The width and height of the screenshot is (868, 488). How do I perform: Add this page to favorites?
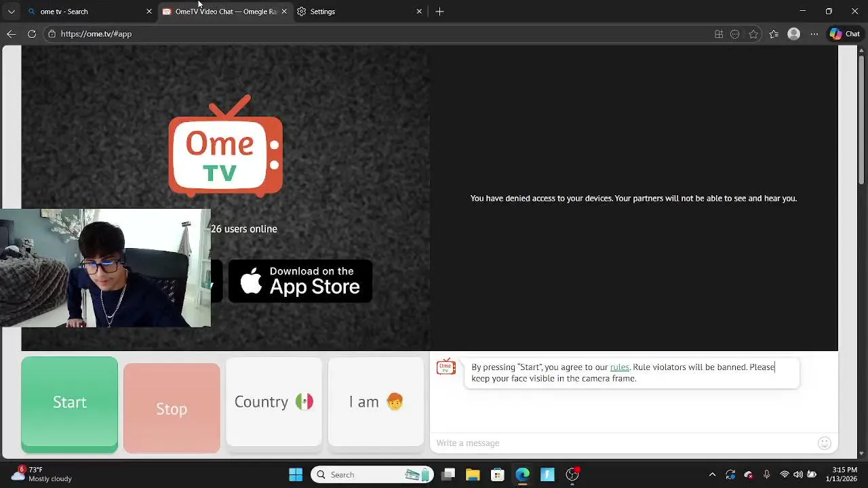click(753, 34)
